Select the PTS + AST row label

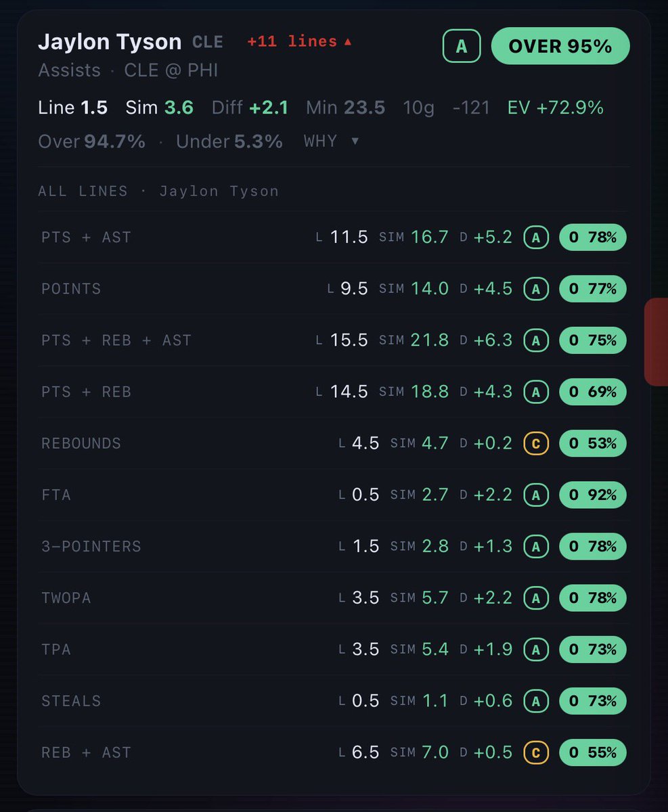[x=86, y=238]
